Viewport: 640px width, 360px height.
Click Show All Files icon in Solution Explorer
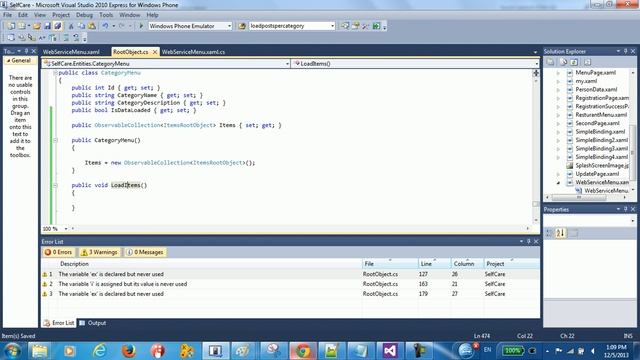pos(564,62)
